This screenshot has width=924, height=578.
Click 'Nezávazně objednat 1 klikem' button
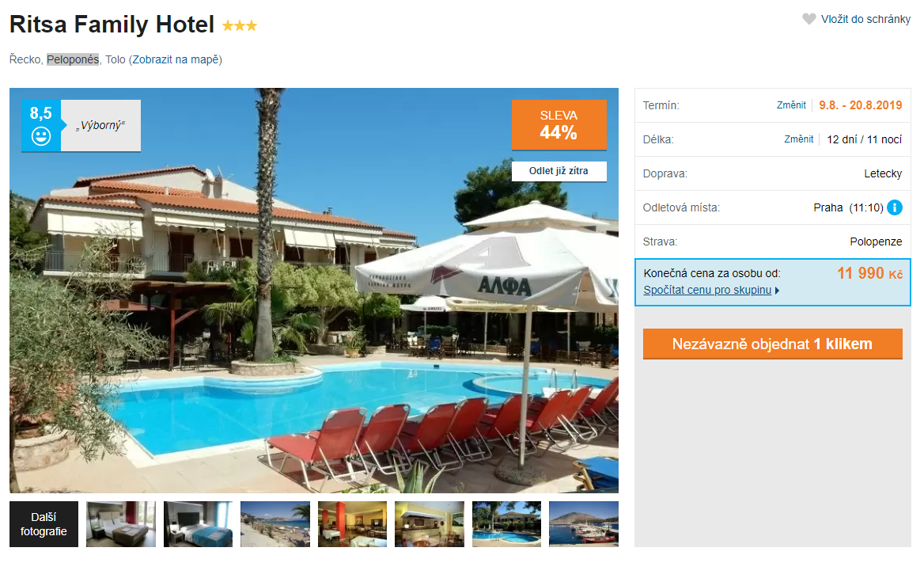(773, 344)
